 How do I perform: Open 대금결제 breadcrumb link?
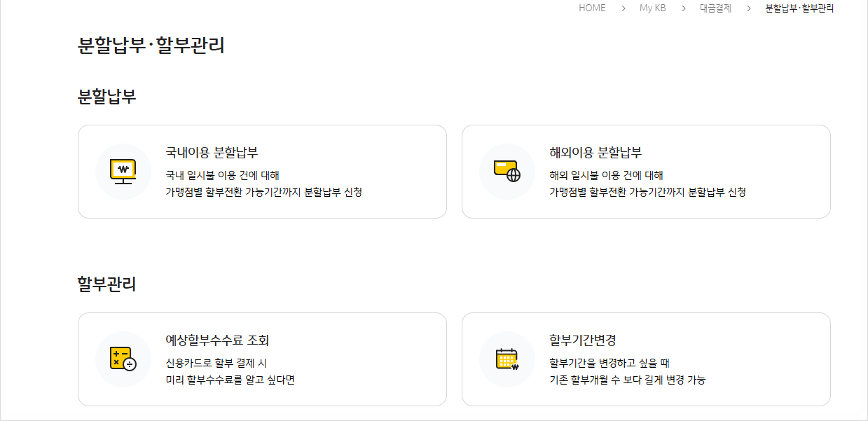coord(715,8)
